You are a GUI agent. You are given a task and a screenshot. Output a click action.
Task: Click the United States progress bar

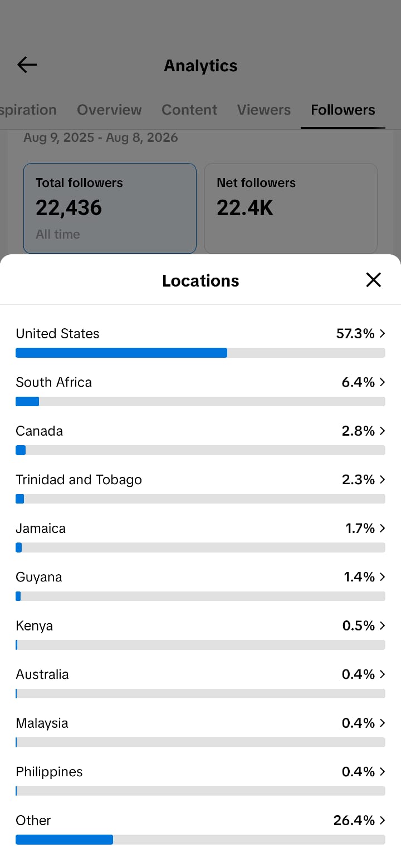pyautogui.click(x=200, y=353)
